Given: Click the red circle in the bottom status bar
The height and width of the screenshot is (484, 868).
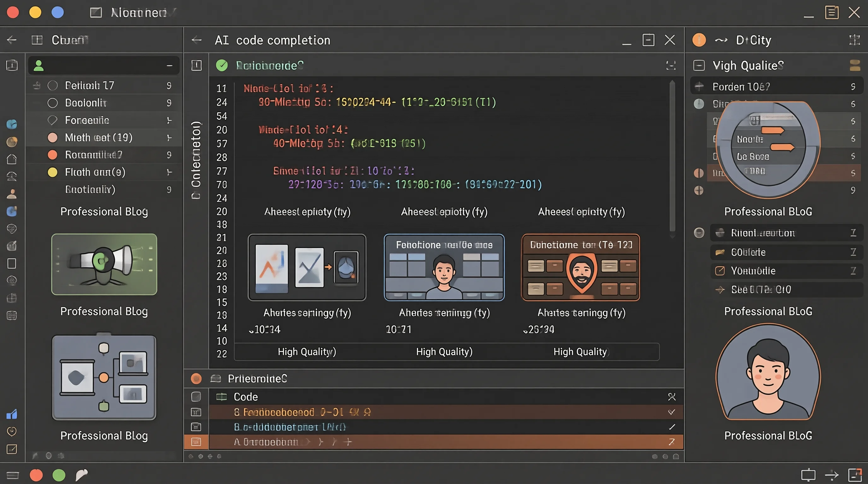Looking at the screenshot, I should pyautogui.click(x=36, y=475).
